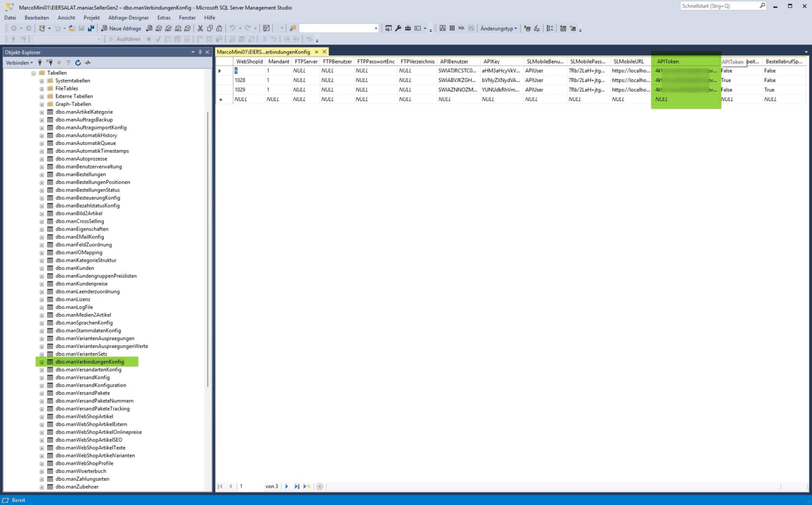Show the SQL pane icon
Image resolution: width=812 pixels, height=505 pixels.
[x=461, y=29]
